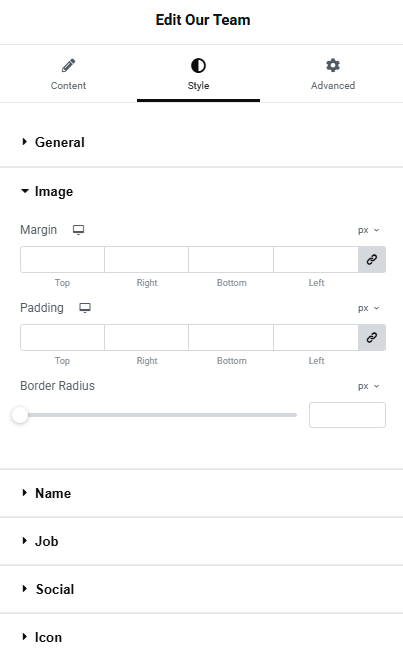
Task: Click the pencil icon for Content
Action: [68, 65]
